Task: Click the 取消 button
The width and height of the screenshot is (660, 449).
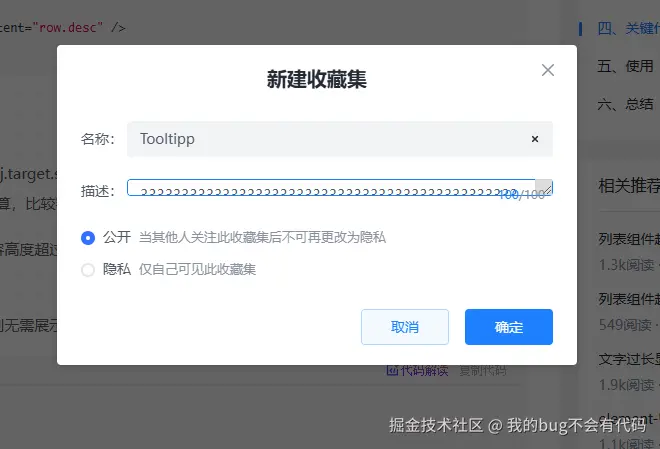Action: [405, 327]
